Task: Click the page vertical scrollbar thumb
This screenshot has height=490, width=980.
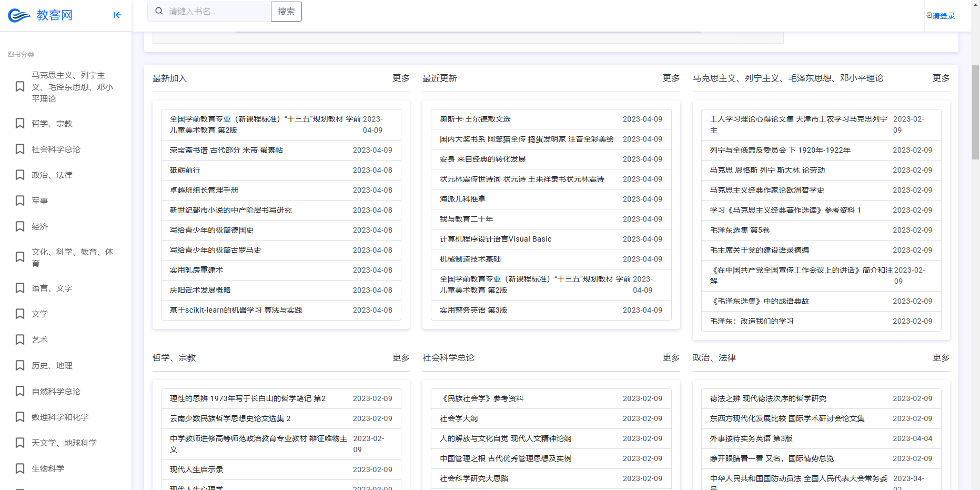Action: (x=975, y=112)
